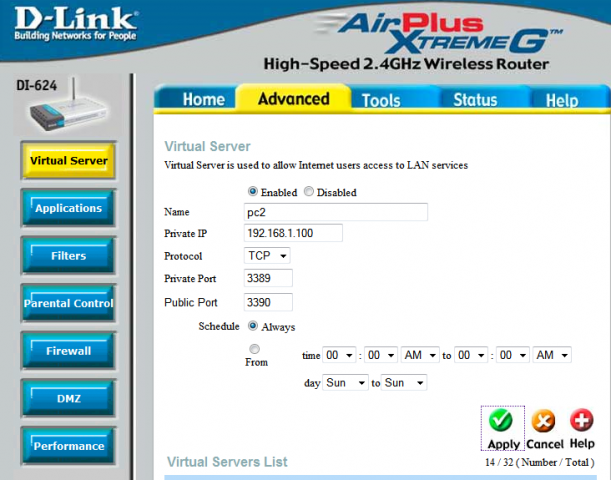Select the Enabled radio button
This screenshot has width=611, height=480.
click(x=253, y=191)
